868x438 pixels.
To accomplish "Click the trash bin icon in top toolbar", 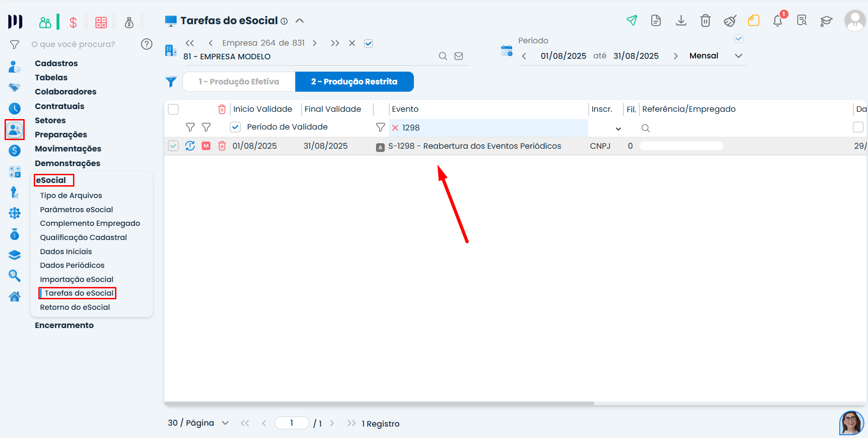I will pyautogui.click(x=706, y=21).
